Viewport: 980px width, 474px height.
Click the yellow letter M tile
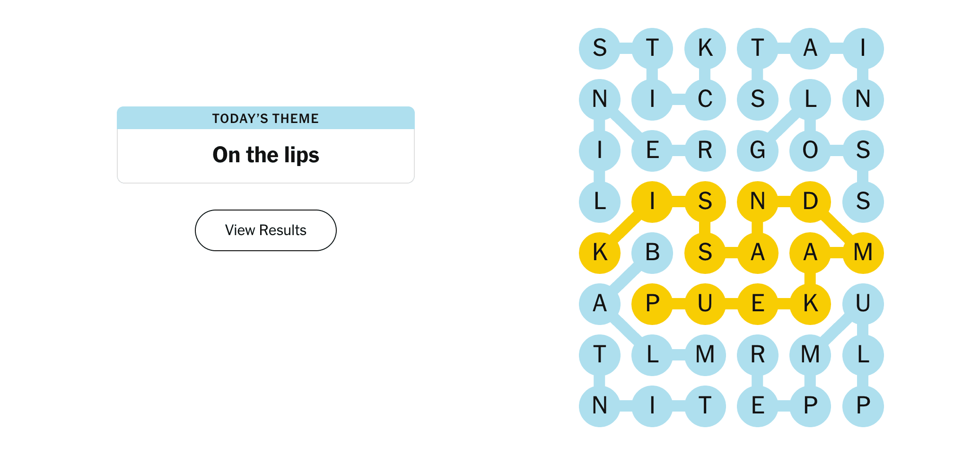tap(863, 253)
